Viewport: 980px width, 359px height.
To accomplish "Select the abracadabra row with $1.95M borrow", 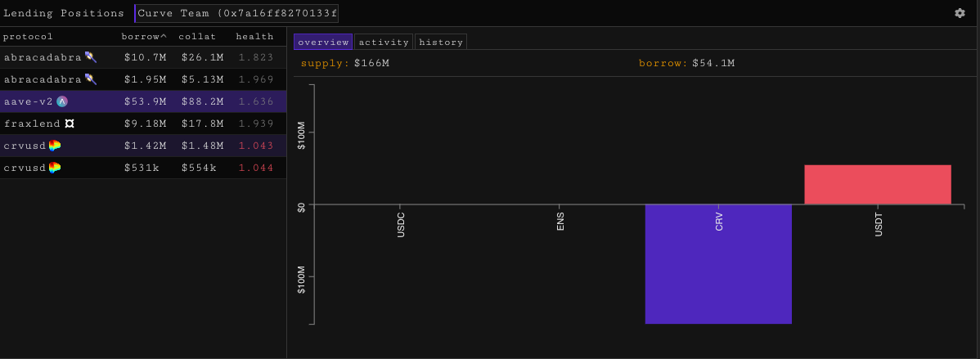I will (x=143, y=79).
